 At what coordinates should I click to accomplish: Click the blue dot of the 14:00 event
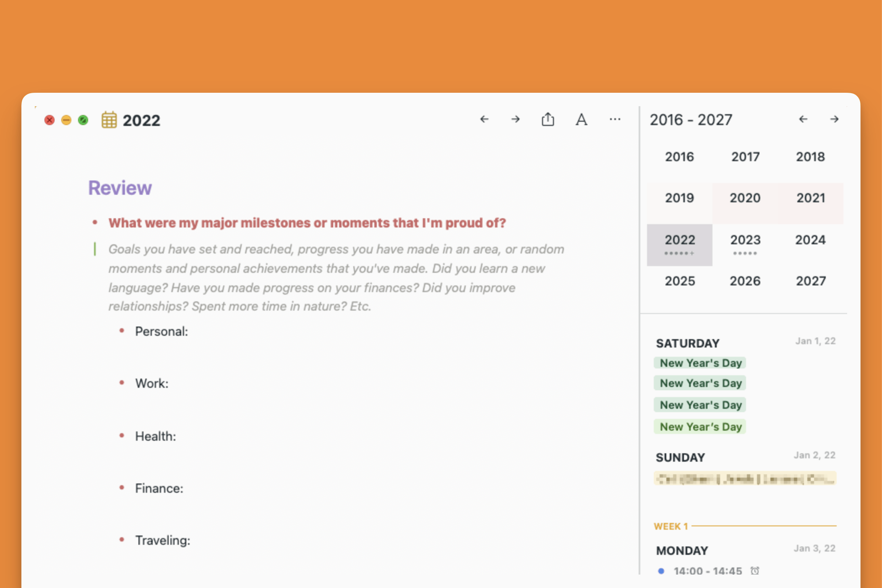click(x=661, y=571)
